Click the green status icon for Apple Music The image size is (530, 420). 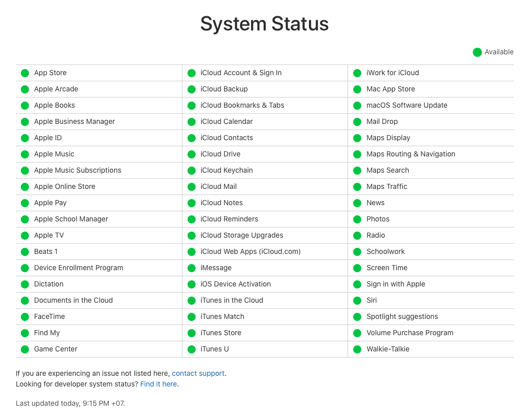tap(25, 154)
